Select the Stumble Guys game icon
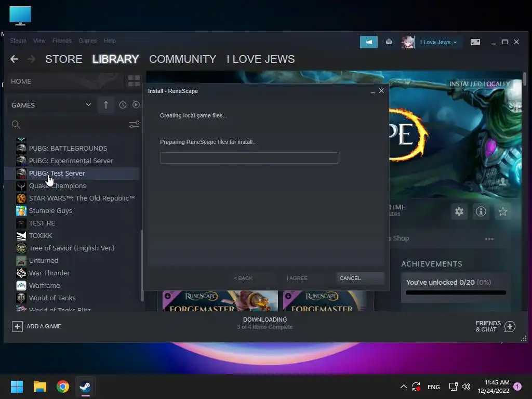 [x=21, y=211]
